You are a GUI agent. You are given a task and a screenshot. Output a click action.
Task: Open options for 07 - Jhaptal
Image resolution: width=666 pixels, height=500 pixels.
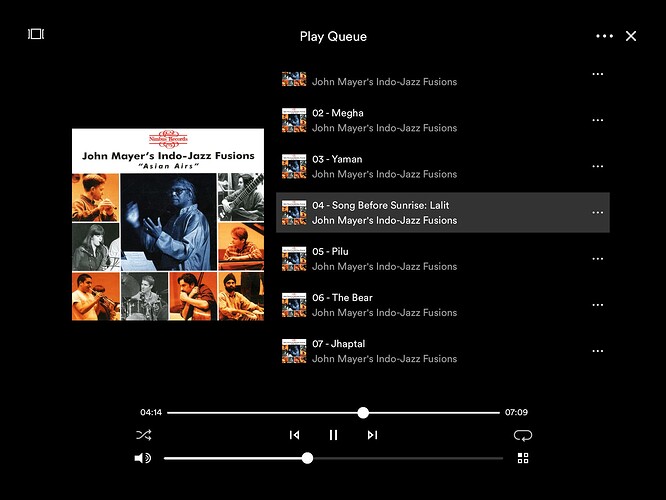597,351
